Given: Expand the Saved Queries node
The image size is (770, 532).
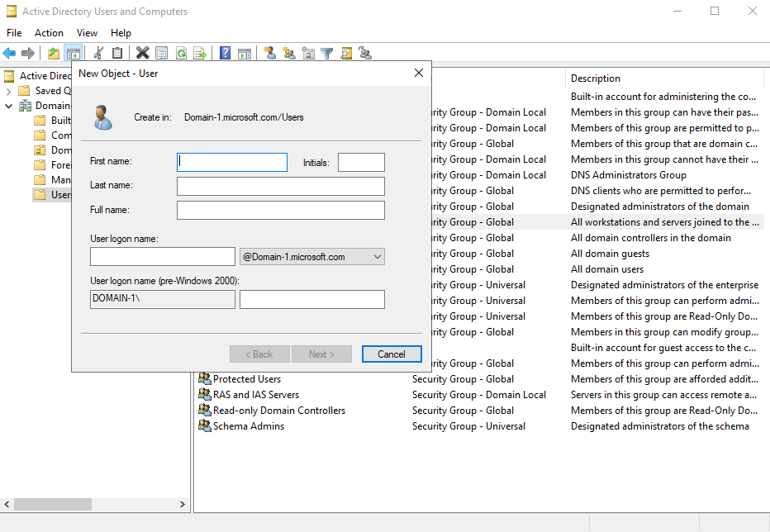Looking at the screenshot, I should 7,90.
